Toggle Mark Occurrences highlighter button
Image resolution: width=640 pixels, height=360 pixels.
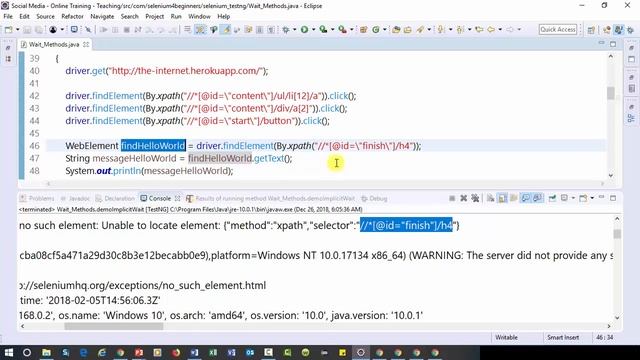[226, 29]
